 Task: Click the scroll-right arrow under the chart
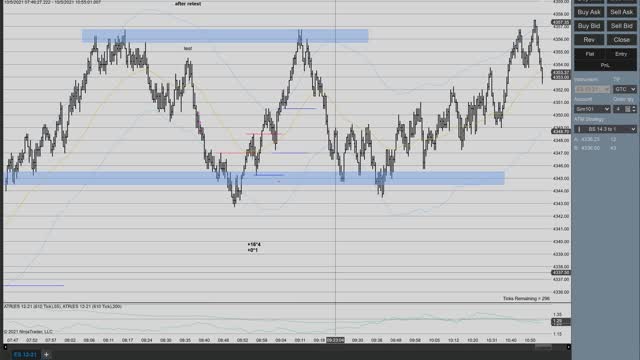[568, 347]
